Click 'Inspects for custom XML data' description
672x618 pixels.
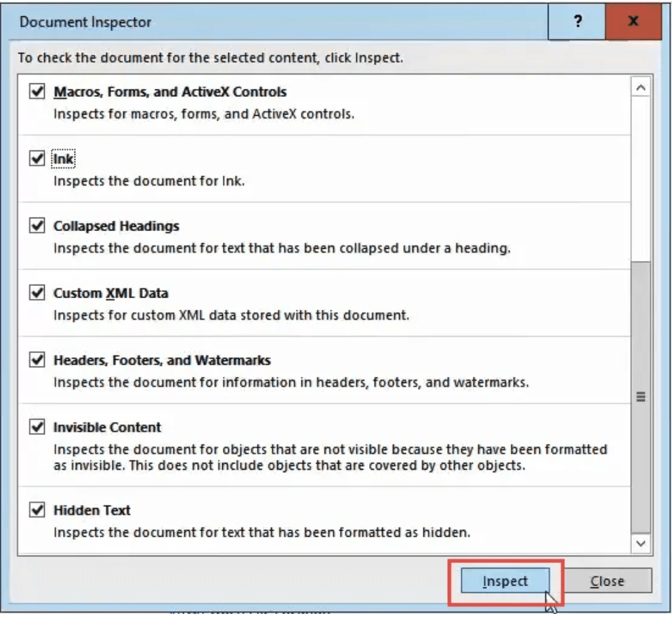(x=232, y=315)
